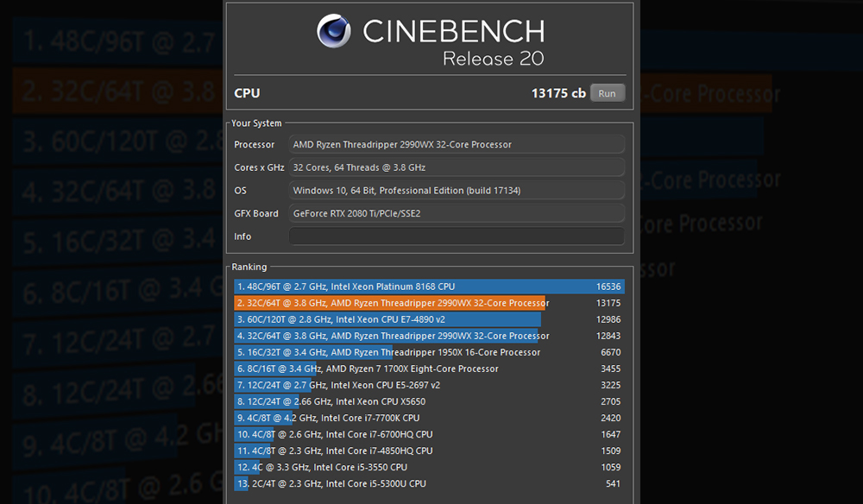
Task: Select the Intel Xeon E7-4890 v2 row
Action: pos(429,319)
